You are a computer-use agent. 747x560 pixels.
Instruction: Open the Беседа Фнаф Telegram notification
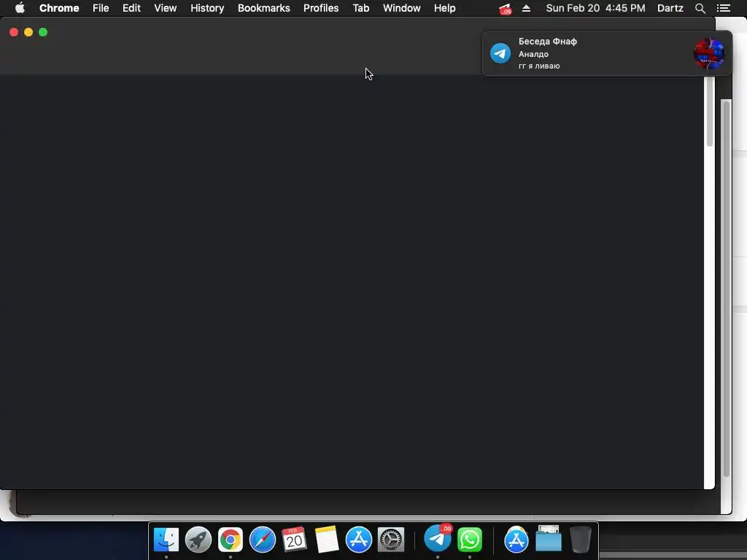click(607, 53)
